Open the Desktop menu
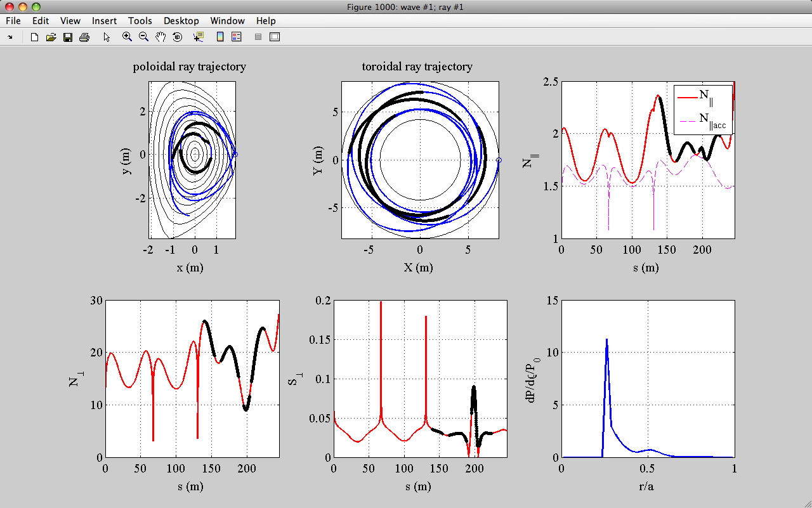Image resolution: width=812 pixels, height=508 pixels. 181,21
